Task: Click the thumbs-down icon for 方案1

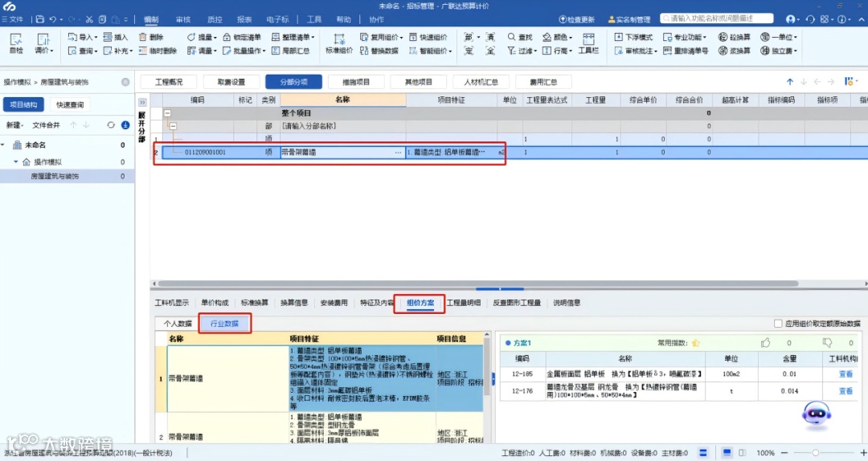Action: [x=828, y=343]
